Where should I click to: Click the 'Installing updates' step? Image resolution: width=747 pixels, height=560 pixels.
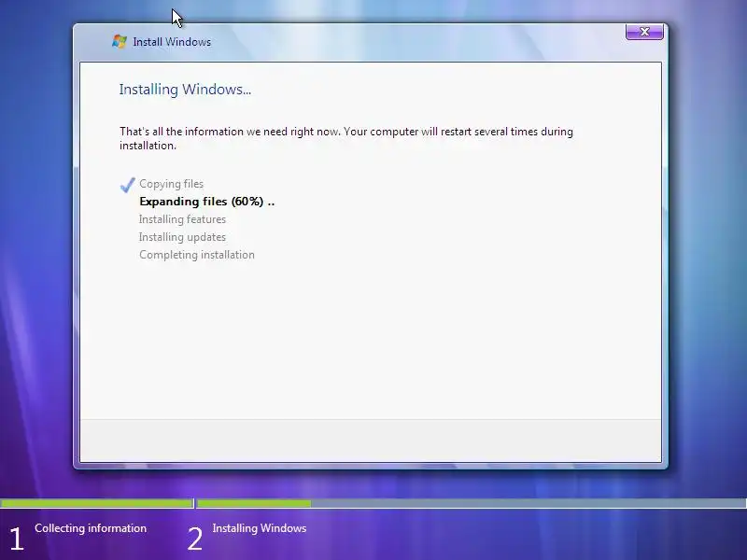[182, 237]
